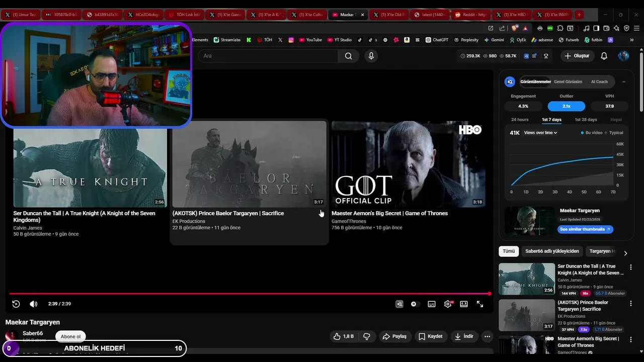644x362 pixels.
Task: Open options for Ser Duncan sidebar video
Action: point(631,267)
